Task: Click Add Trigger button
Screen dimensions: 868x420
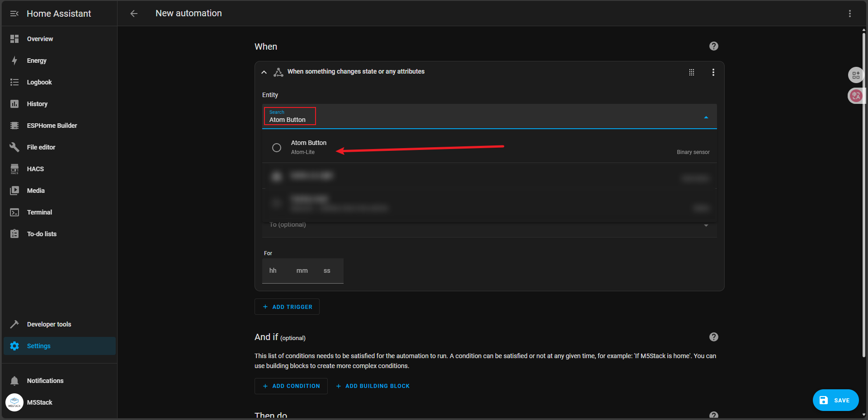Action: coord(287,307)
